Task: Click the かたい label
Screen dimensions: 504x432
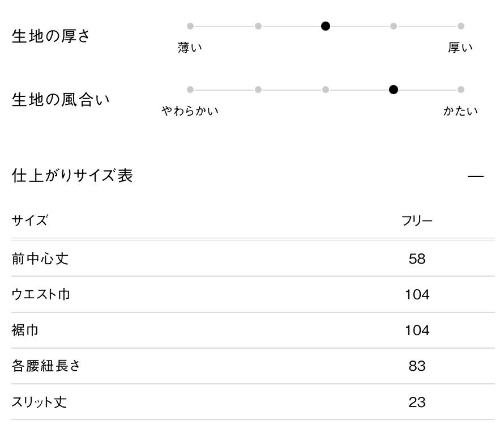Action: tap(460, 111)
